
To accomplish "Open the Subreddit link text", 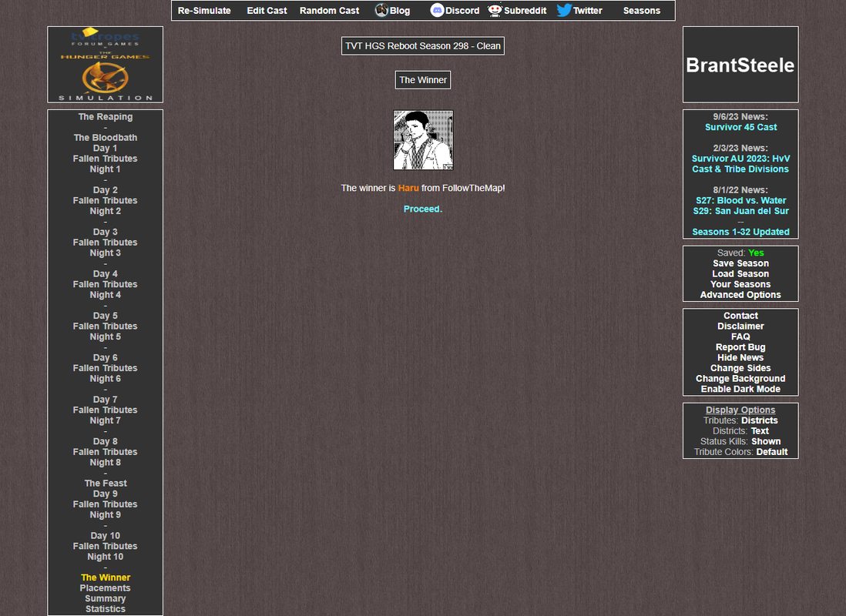I will pyautogui.click(x=525, y=11).
